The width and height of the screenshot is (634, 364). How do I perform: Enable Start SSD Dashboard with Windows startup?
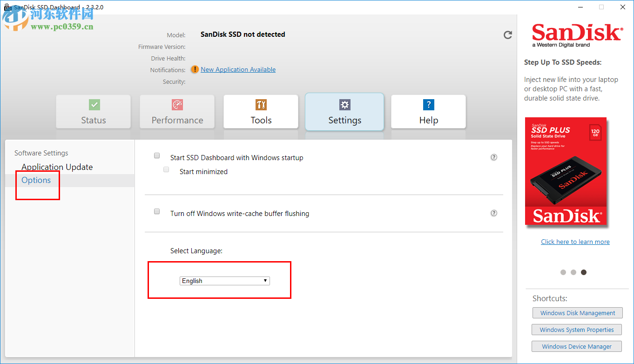[x=157, y=156]
